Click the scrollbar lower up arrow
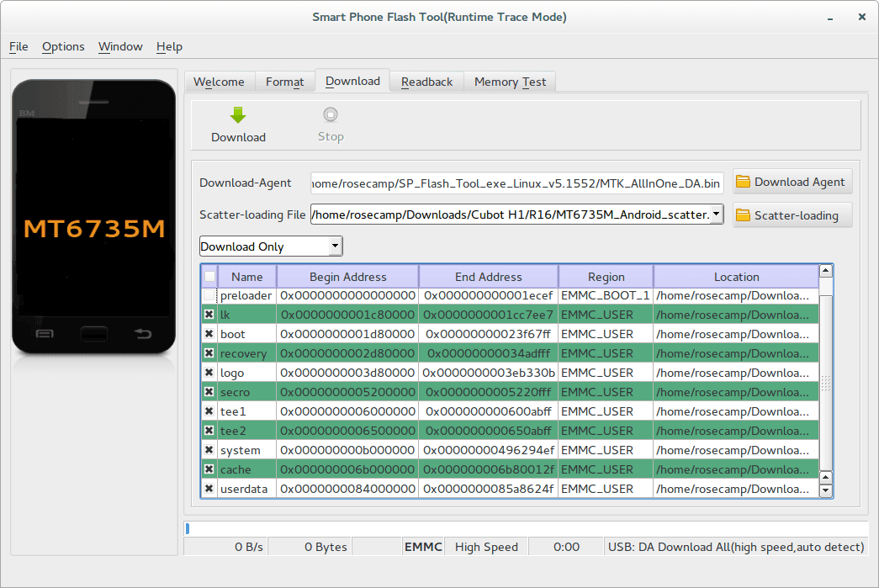Image resolution: width=879 pixels, height=588 pixels. [x=825, y=478]
